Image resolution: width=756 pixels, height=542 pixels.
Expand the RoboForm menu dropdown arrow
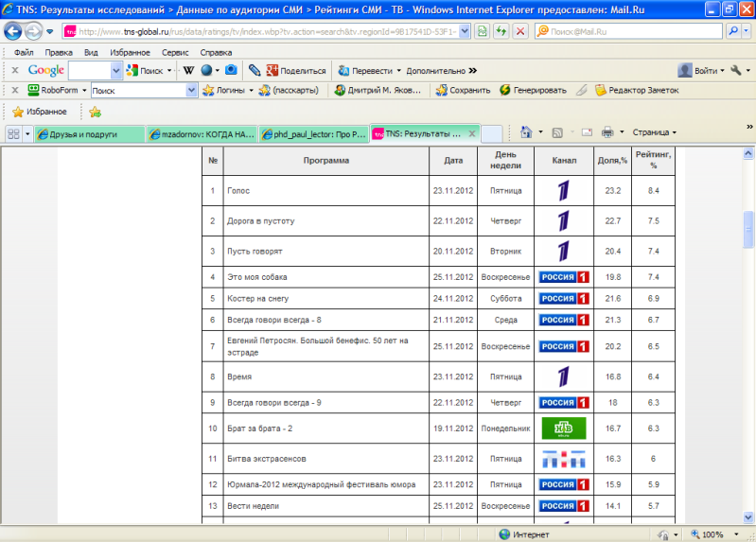(x=84, y=90)
